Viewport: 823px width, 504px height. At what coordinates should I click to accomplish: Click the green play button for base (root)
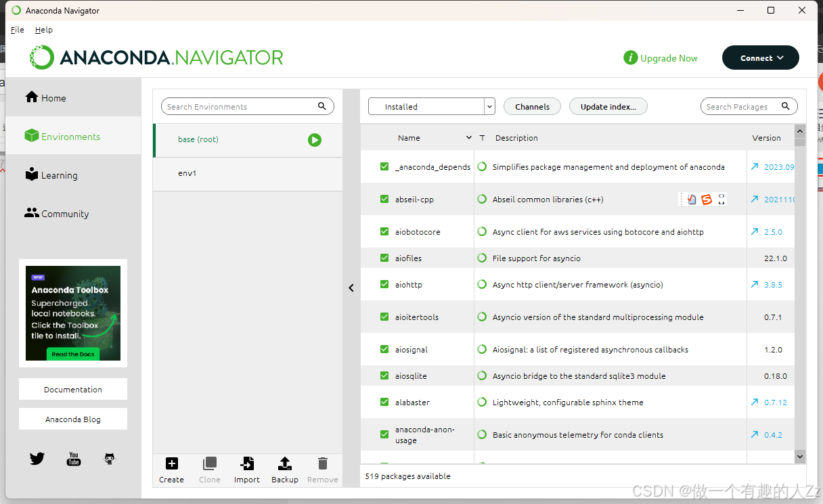(315, 140)
